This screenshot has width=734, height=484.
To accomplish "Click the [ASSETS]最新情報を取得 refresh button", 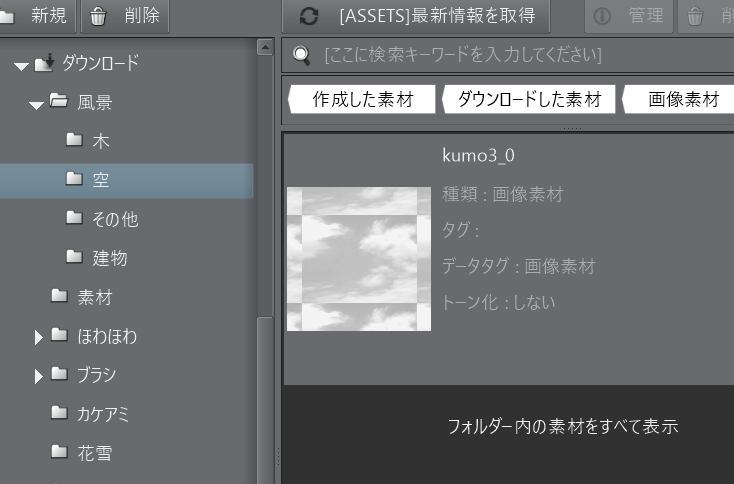I will pyautogui.click(x=416, y=16).
